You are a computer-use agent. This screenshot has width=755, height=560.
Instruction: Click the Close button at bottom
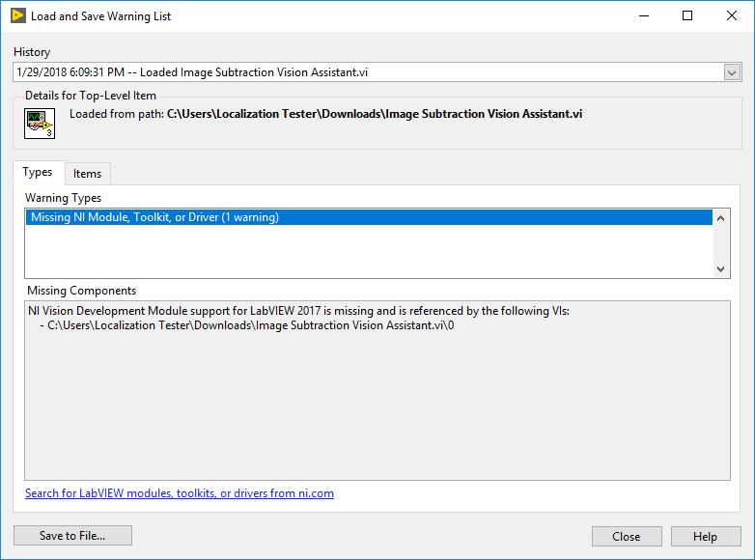(x=627, y=537)
